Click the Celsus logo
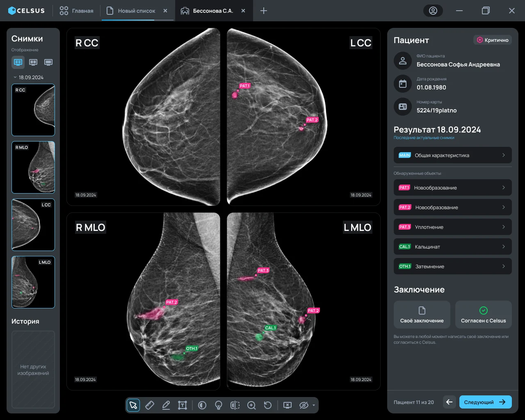The width and height of the screenshot is (525, 420). point(26,11)
